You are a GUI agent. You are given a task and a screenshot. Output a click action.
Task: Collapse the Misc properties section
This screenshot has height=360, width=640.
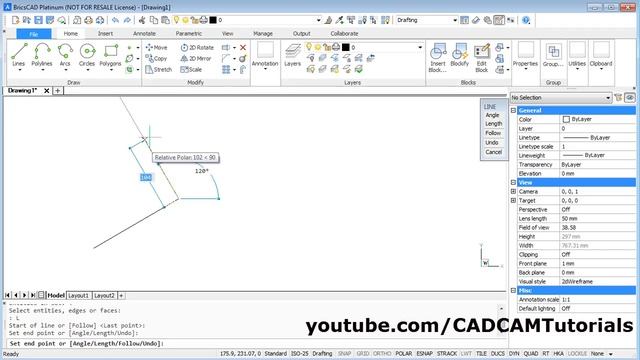(x=513, y=290)
